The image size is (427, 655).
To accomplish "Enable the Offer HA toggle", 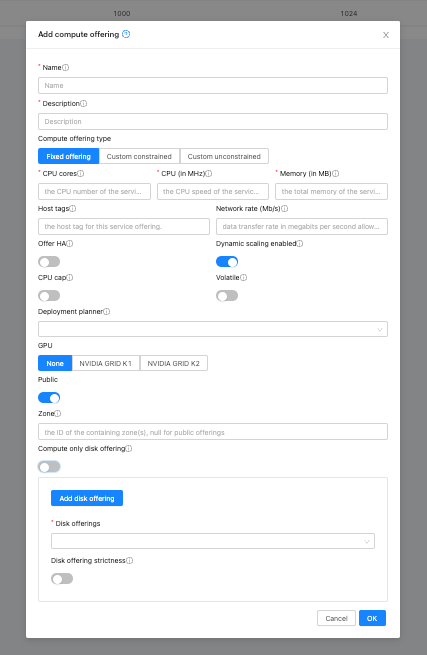I will (49, 262).
